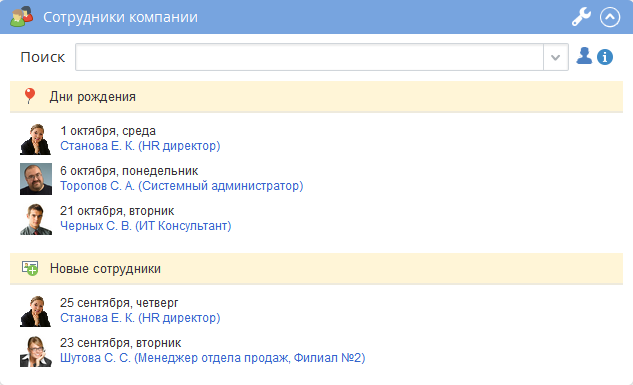This screenshot has width=633, height=385.
Task: Open Станова Е. К. link under new employees
Action: click(140, 318)
